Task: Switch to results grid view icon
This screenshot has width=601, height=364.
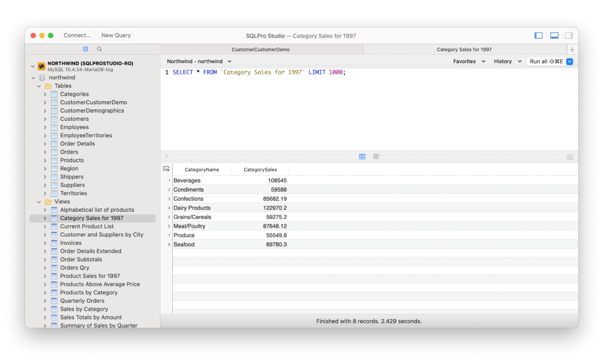Action: (362, 157)
